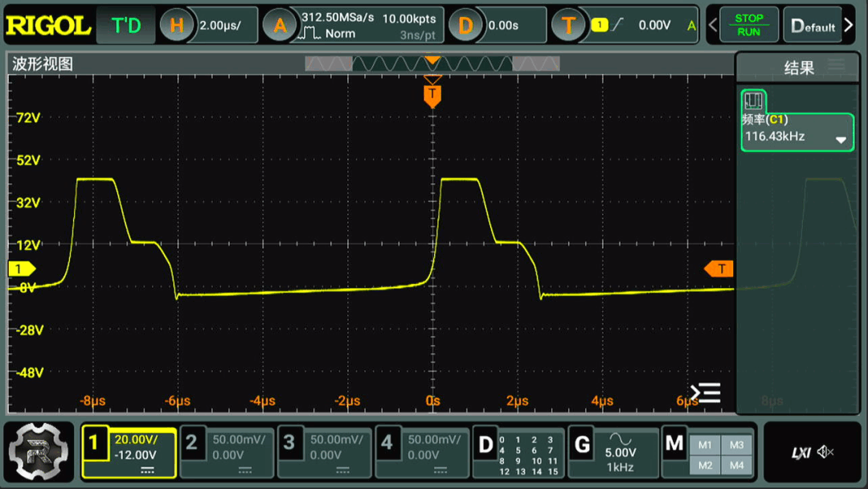Viewport: 868px width, 489px height.
Task: Click the right arrow beside Default
Action: (849, 25)
